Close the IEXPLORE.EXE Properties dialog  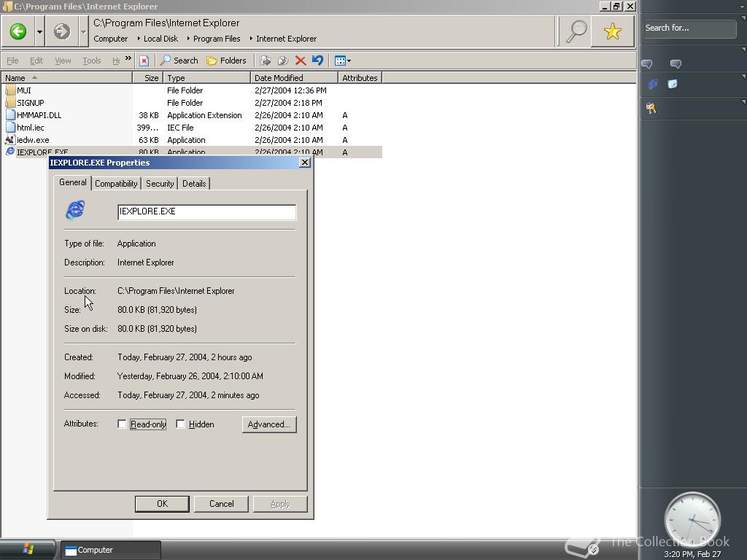tap(305, 163)
